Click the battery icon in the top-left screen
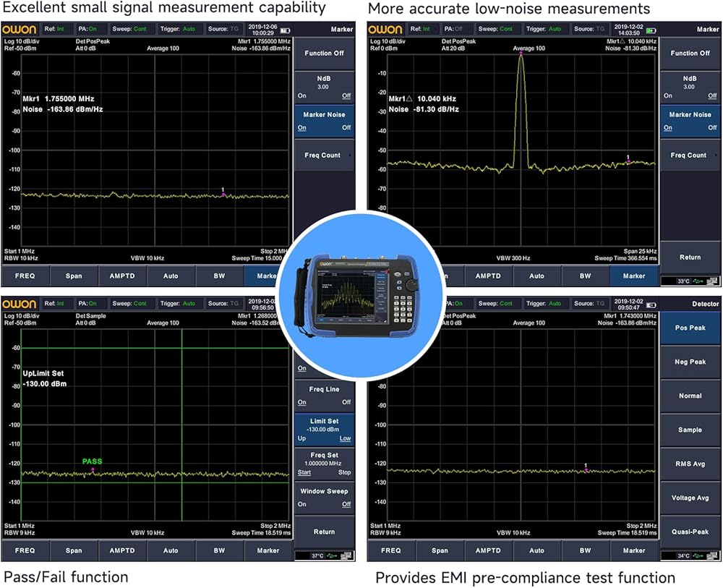Screen dimensions: 723x588 coord(285,30)
